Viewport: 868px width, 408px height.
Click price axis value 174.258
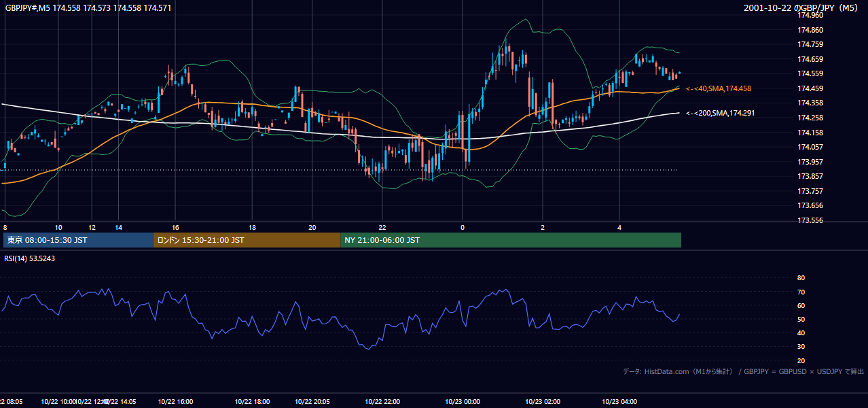point(810,118)
